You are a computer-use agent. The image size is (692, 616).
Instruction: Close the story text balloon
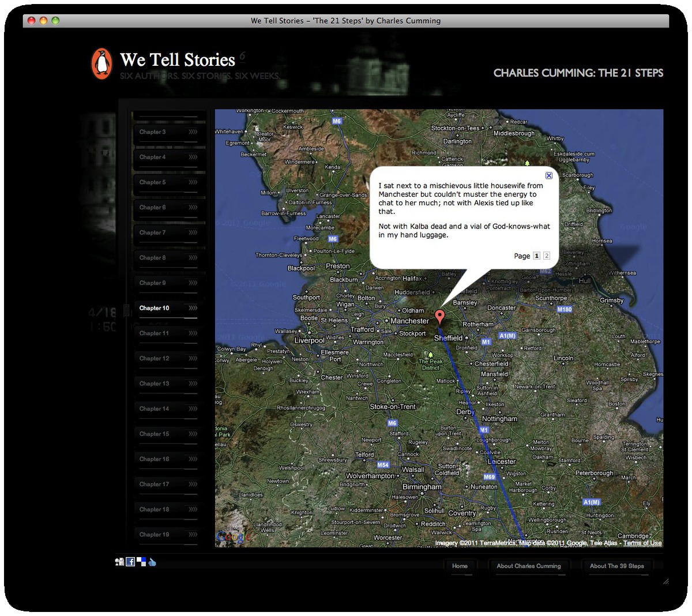549,175
